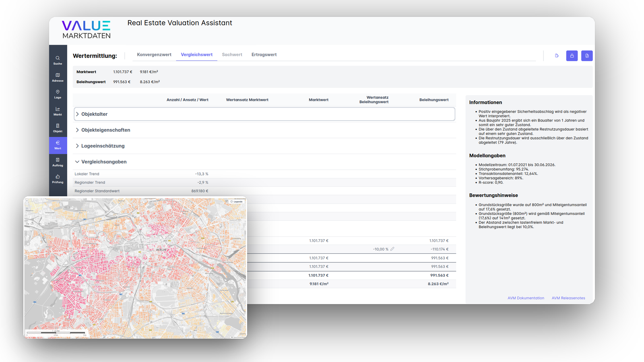Edit the -10,00 % Beleihungswert pencil icon
This screenshot has height=362, width=644.
[x=392, y=249]
